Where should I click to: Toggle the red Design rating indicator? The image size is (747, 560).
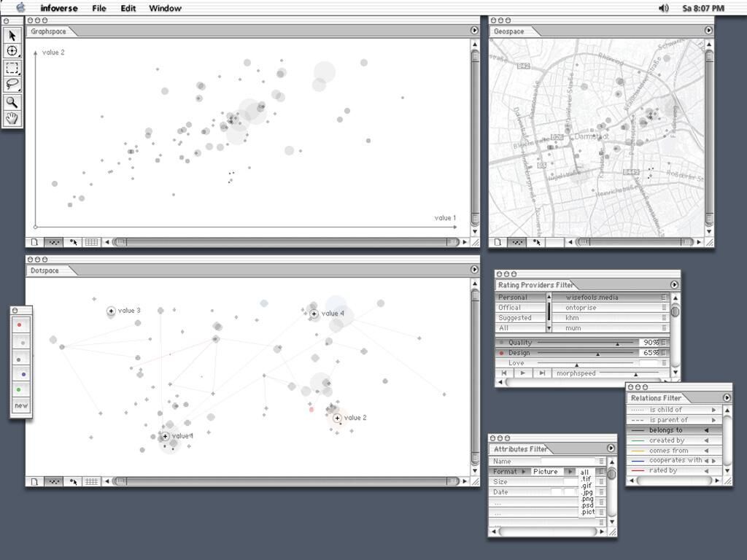point(501,353)
